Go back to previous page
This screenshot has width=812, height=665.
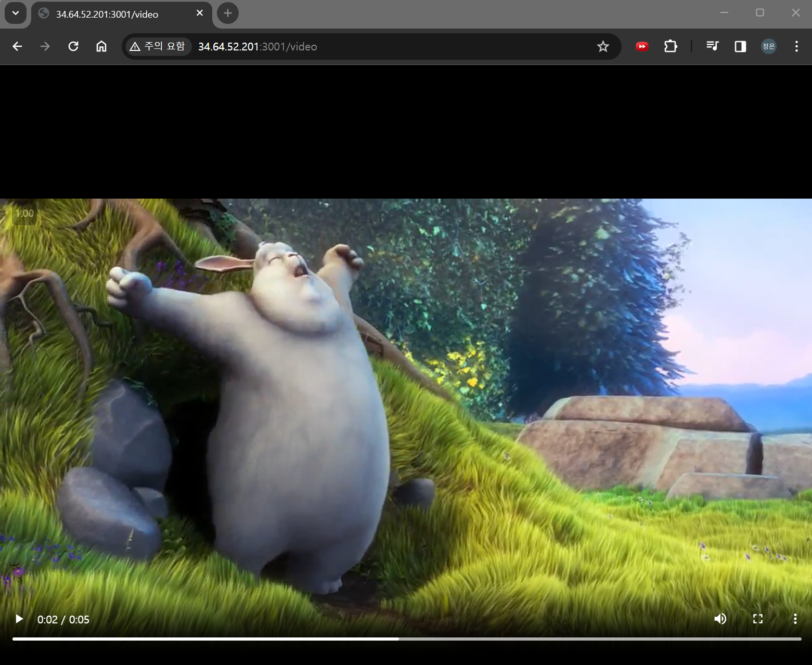point(17,46)
